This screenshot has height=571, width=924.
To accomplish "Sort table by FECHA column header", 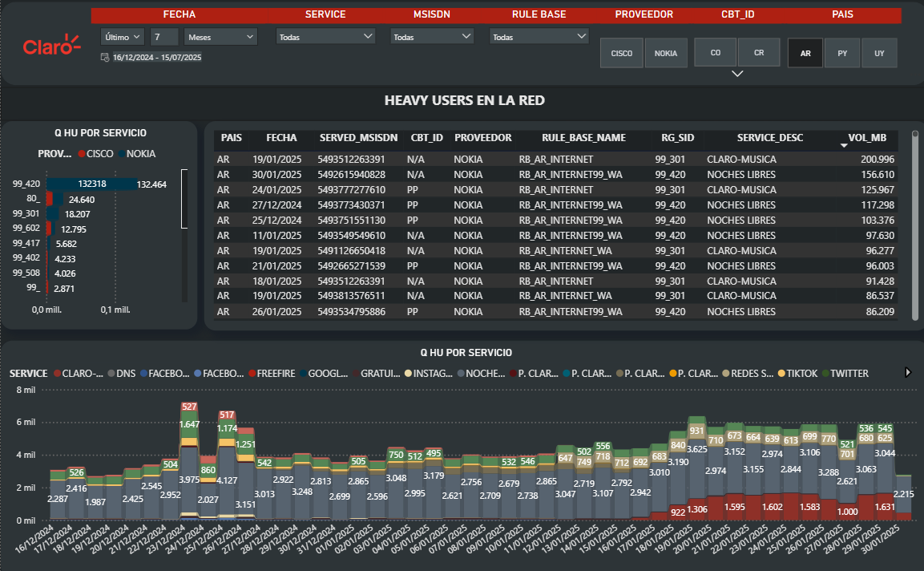I will (281, 137).
